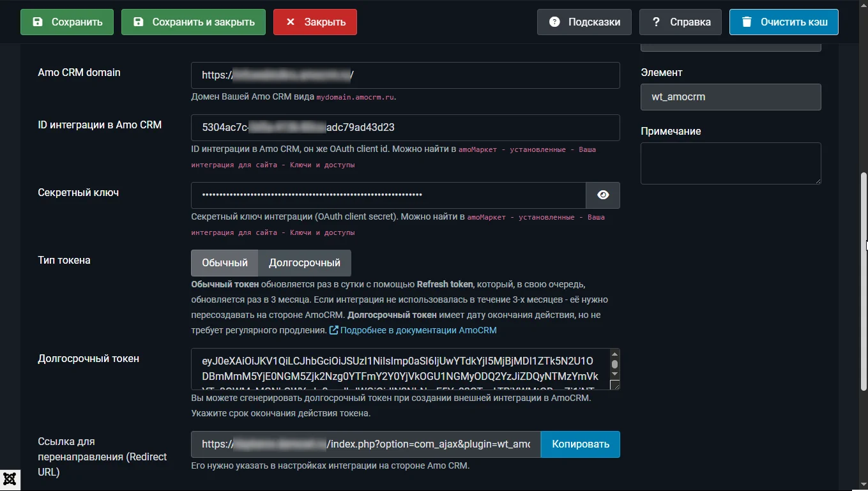Click the Копировать button for the Redirect URL

coord(580,444)
